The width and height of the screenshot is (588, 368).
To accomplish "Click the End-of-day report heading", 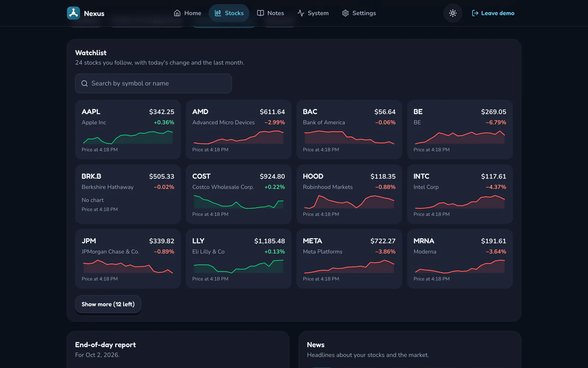I will tap(105, 345).
